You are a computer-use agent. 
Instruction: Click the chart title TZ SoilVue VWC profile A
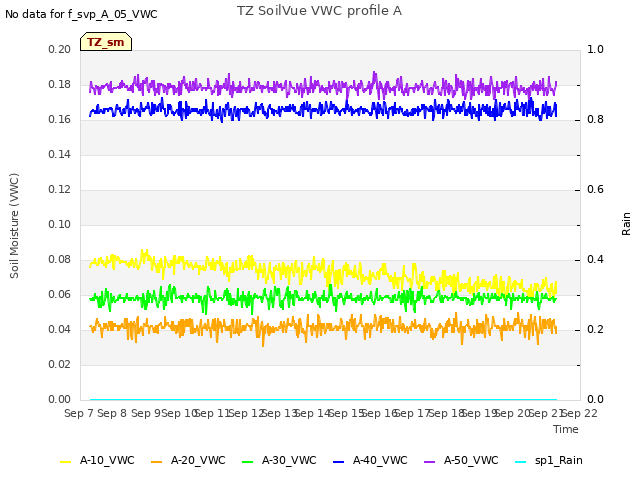pos(320,11)
